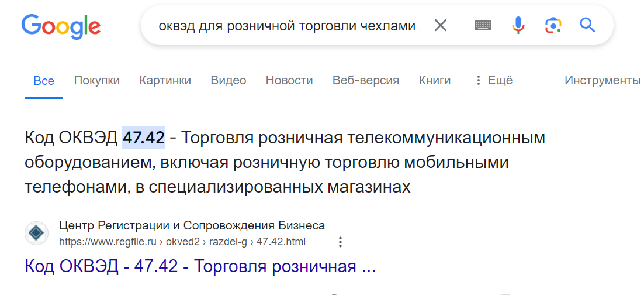This screenshot has height=295, width=644.
Task: Open the Инструменты search tools
Action: coord(602,80)
